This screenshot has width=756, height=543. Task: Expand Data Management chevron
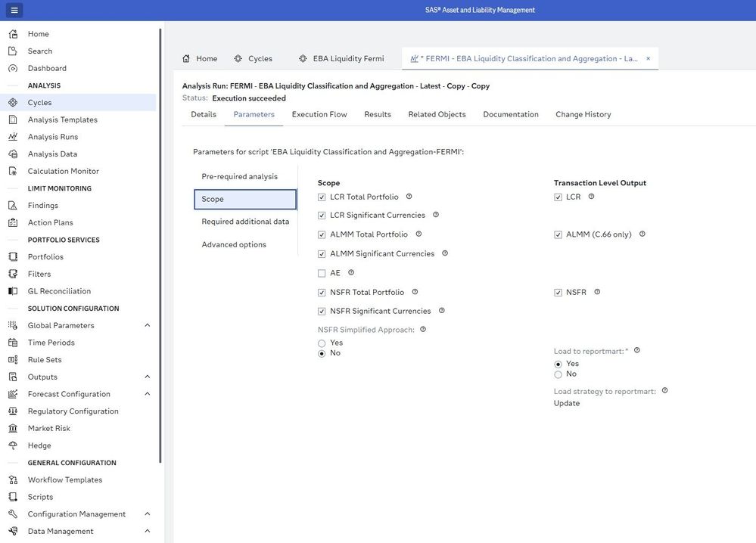[x=148, y=531]
